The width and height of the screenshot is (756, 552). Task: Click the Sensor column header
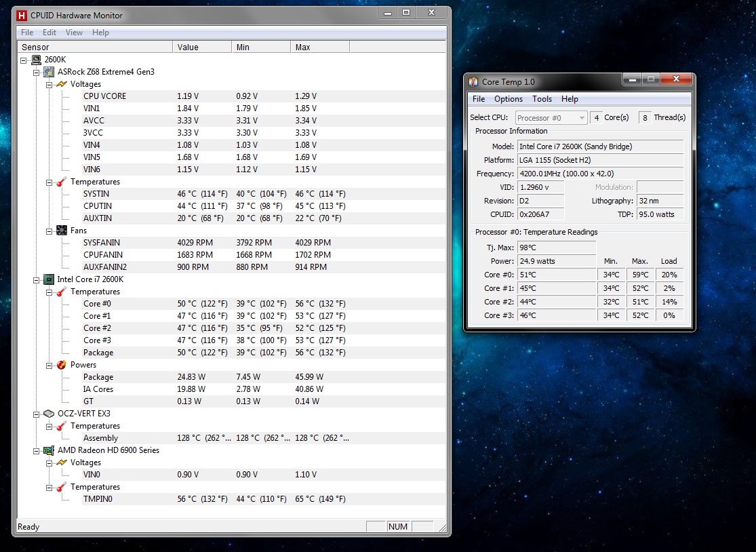95,47
